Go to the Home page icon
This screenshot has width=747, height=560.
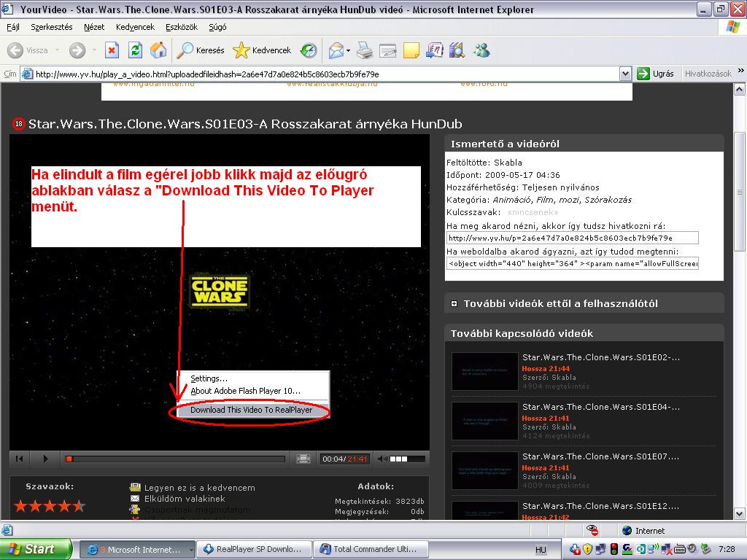pos(158,50)
